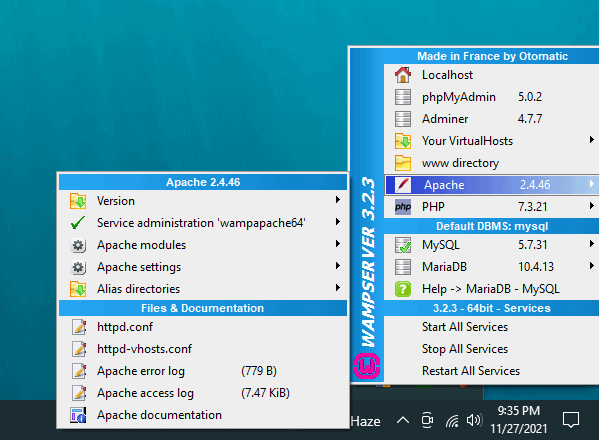Expand the MariaDB submenu arrow
Image resolution: width=599 pixels, height=440 pixels.
coord(591,265)
